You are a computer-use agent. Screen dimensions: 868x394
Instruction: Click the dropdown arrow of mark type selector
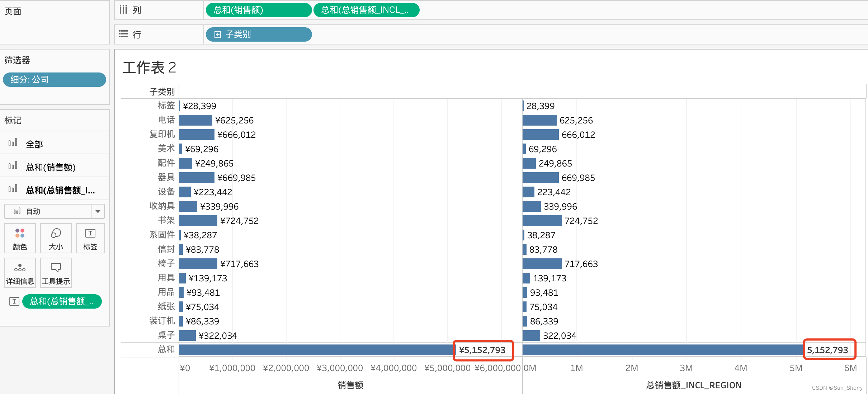[x=98, y=211]
